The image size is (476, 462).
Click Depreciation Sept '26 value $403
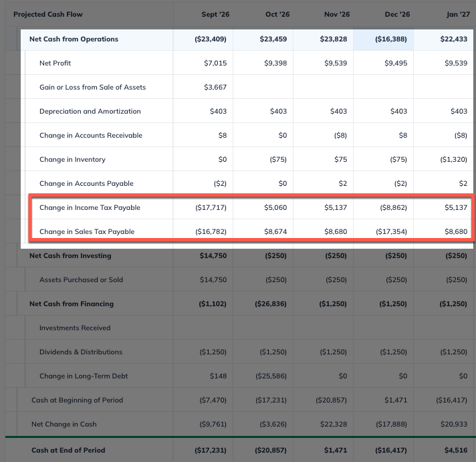click(218, 111)
